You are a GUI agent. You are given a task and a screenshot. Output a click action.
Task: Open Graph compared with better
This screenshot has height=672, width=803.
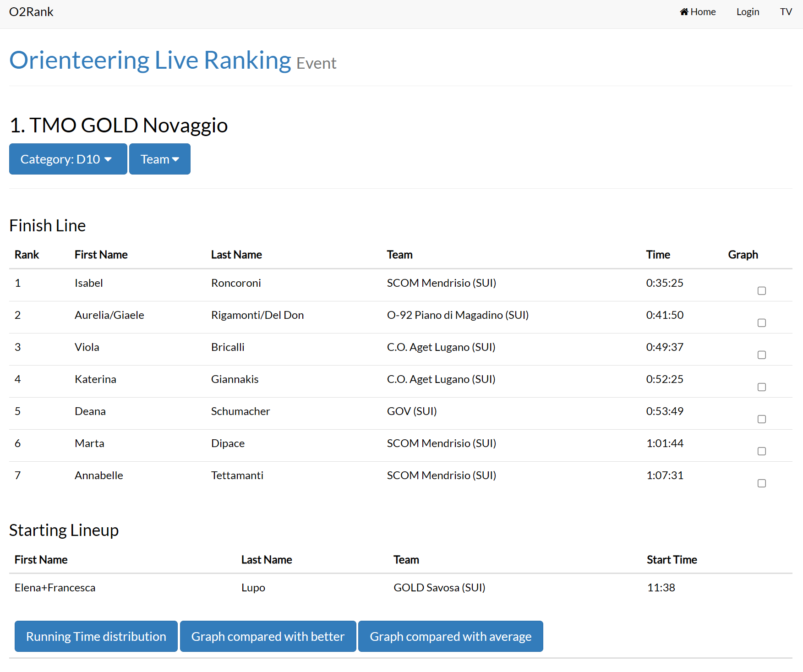[x=268, y=636]
